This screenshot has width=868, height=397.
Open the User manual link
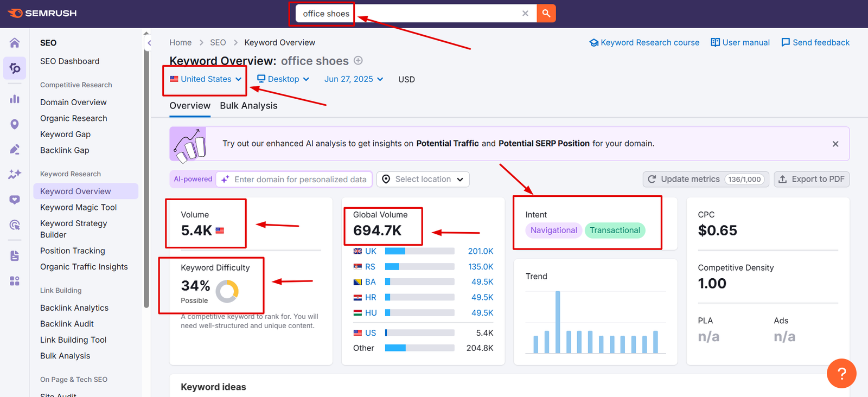point(741,42)
